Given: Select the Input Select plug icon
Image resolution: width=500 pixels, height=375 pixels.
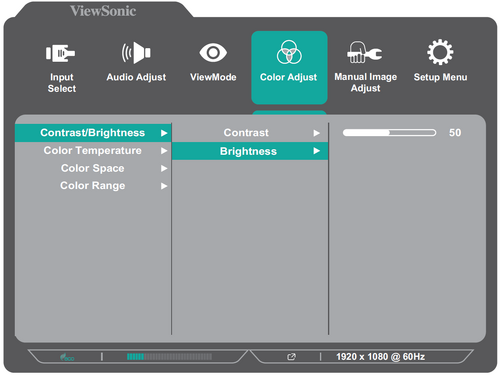Looking at the screenshot, I should [x=61, y=53].
